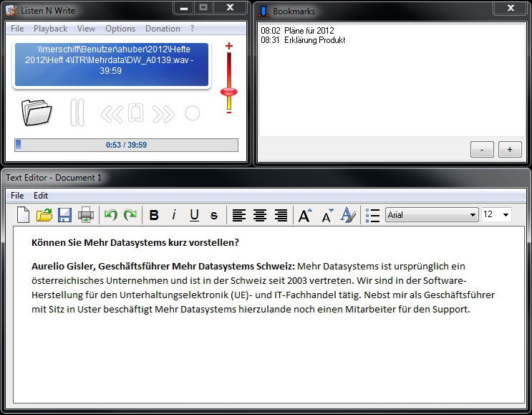
Task: Toggle bullet list formatting
Action: (372, 215)
